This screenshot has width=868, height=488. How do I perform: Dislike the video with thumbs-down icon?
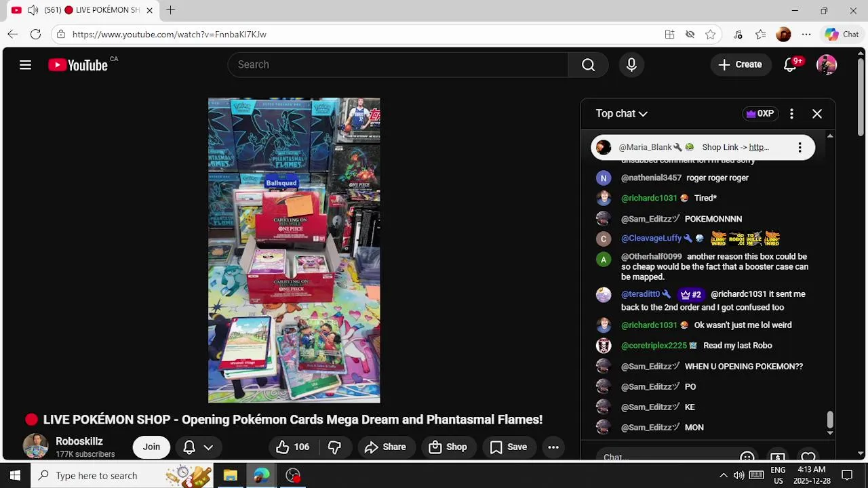coord(334,447)
